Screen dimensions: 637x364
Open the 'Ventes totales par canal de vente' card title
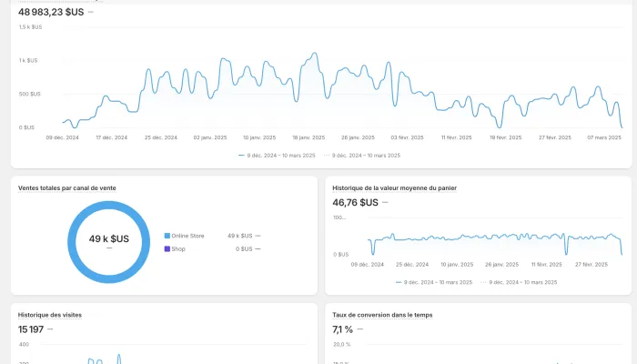coord(67,188)
